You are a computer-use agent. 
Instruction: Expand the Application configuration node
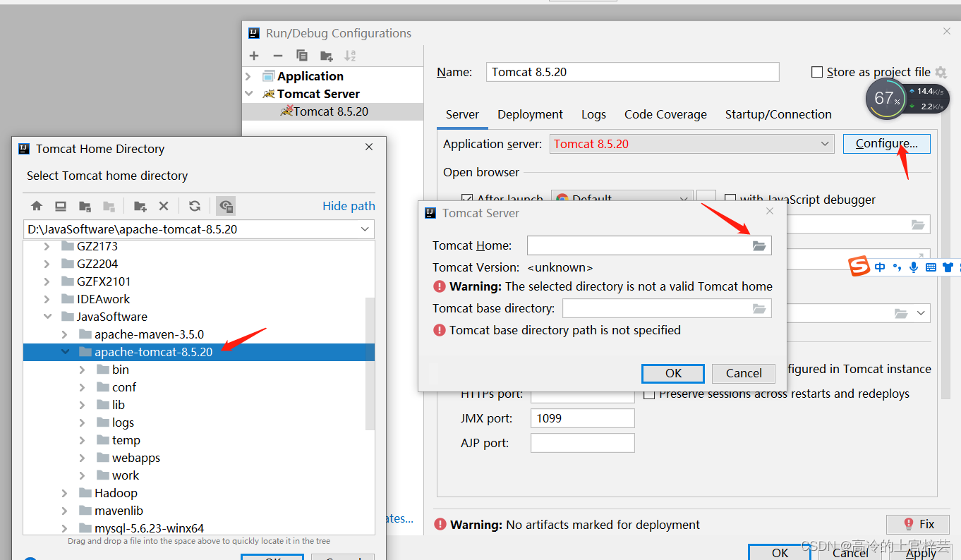point(248,76)
